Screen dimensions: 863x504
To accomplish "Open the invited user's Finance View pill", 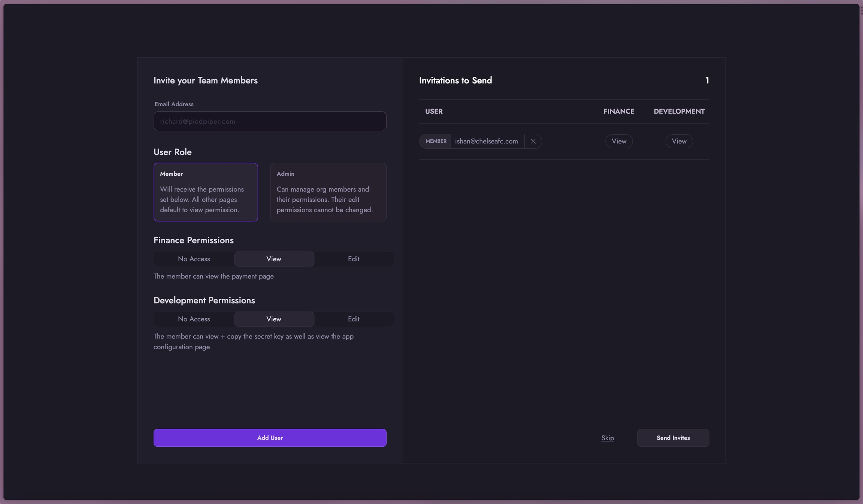I will point(619,141).
